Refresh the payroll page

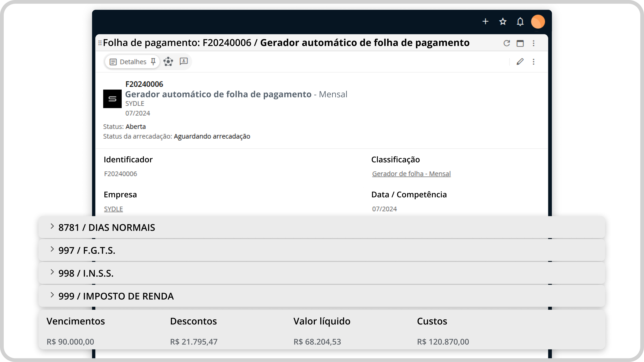506,43
